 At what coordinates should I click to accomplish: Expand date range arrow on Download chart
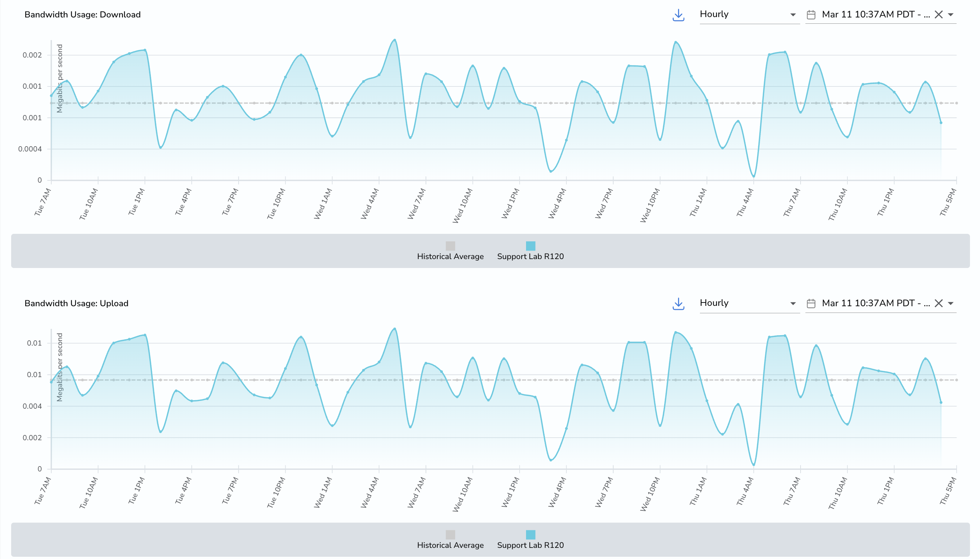951,14
